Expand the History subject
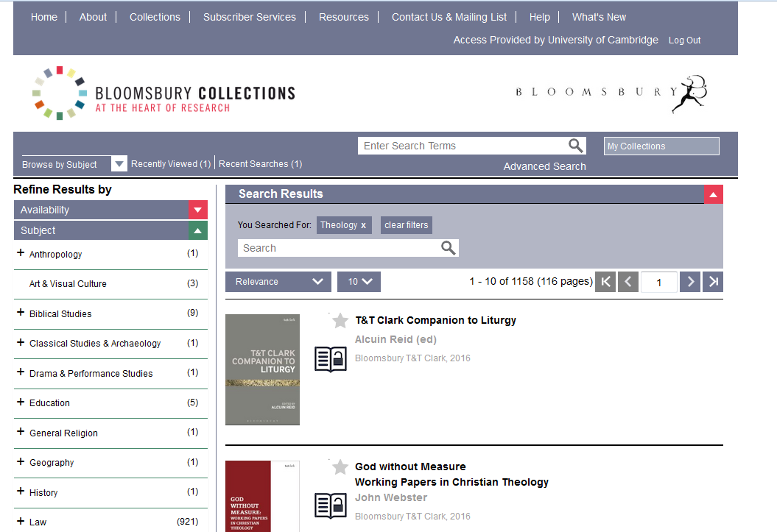This screenshot has width=777, height=532. (21, 491)
